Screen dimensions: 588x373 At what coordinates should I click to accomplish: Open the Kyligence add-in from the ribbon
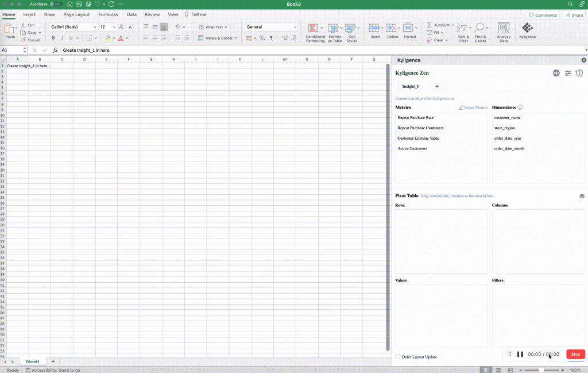pos(527,31)
